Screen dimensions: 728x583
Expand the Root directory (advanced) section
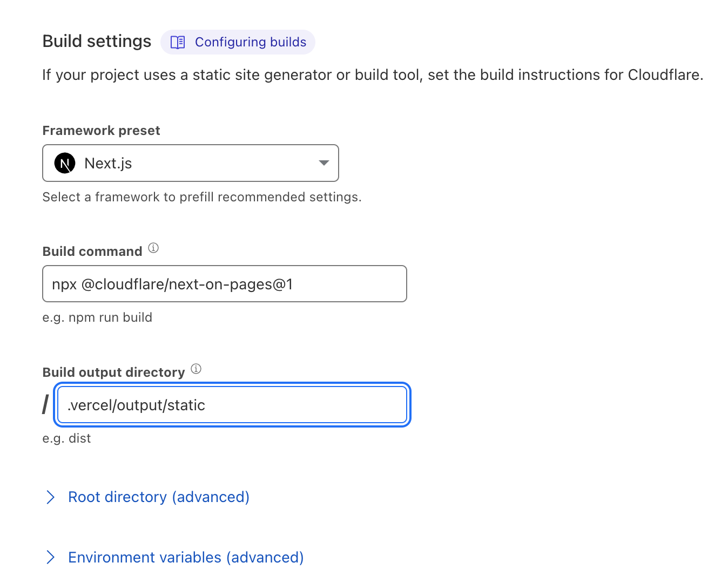tap(158, 497)
